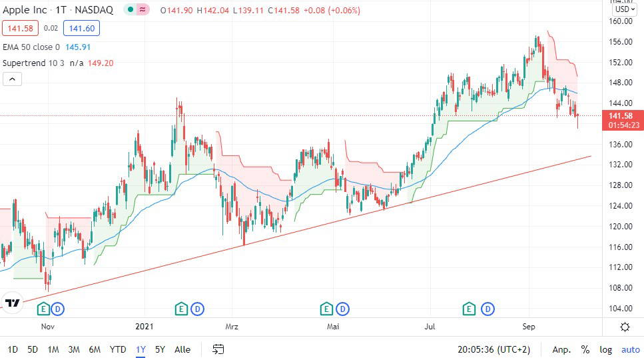Click the Apple Inc symbol title
The image size is (644, 358).
coord(25,10)
